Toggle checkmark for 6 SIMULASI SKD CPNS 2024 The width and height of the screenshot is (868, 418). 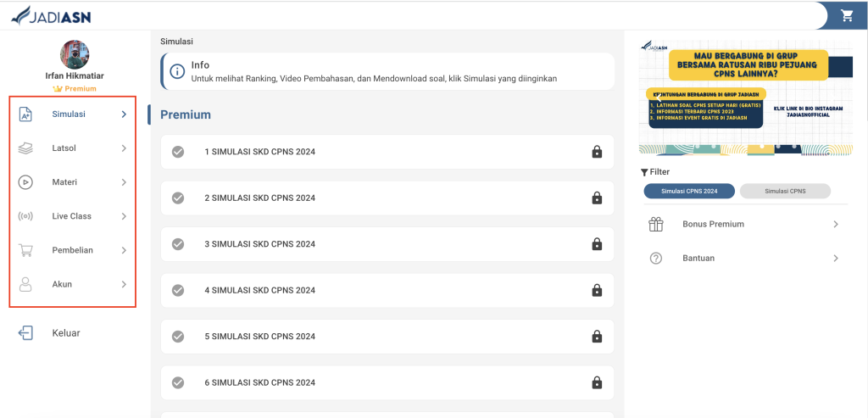[x=178, y=382]
